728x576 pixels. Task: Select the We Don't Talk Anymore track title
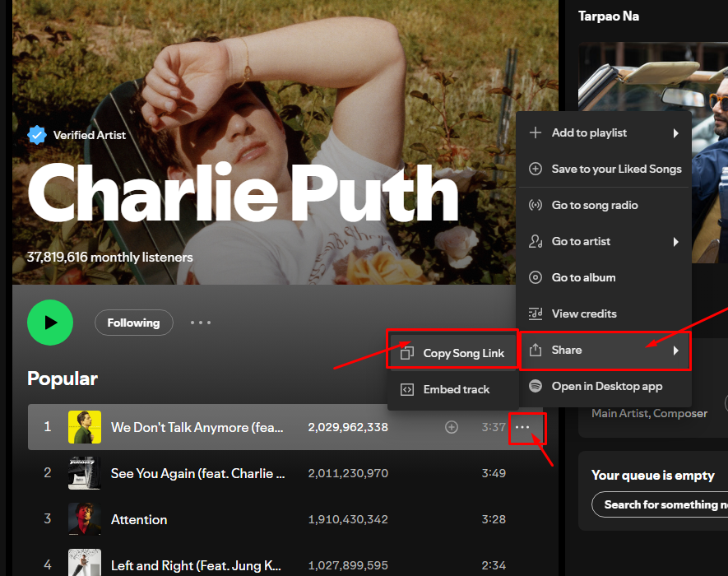tap(197, 427)
